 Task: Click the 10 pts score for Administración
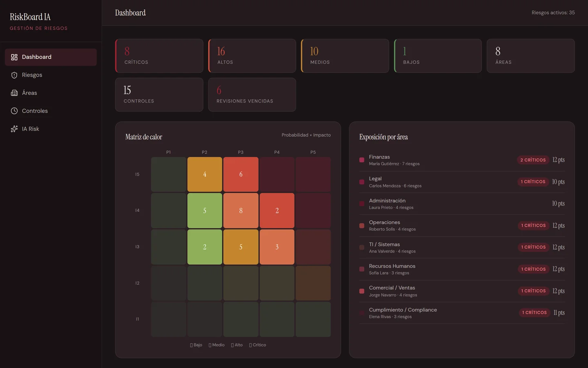[x=558, y=204]
